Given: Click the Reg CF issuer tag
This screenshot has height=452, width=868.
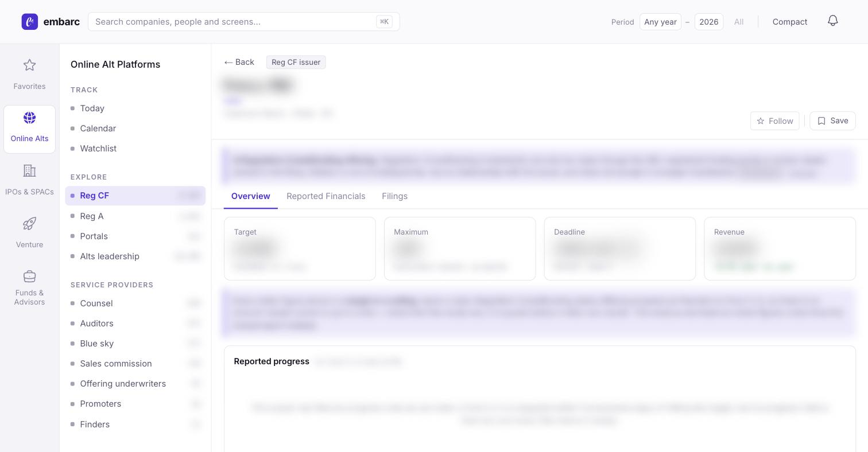Looking at the screenshot, I should tap(296, 62).
